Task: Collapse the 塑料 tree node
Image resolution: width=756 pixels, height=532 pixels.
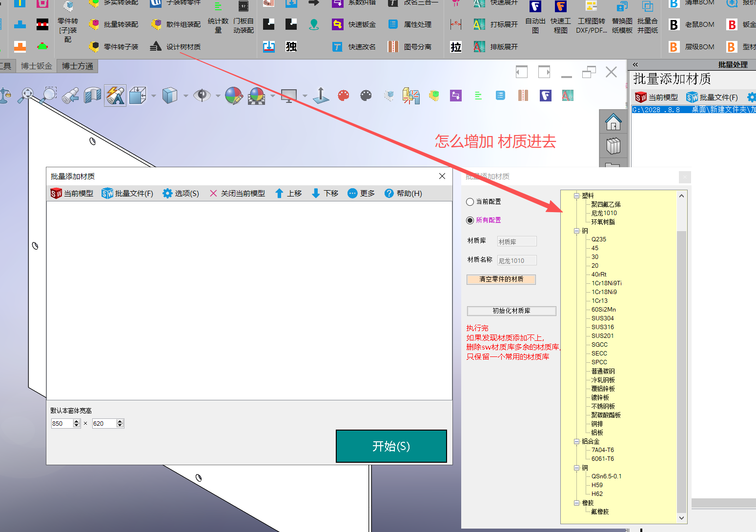Action: pyautogui.click(x=576, y=196)
